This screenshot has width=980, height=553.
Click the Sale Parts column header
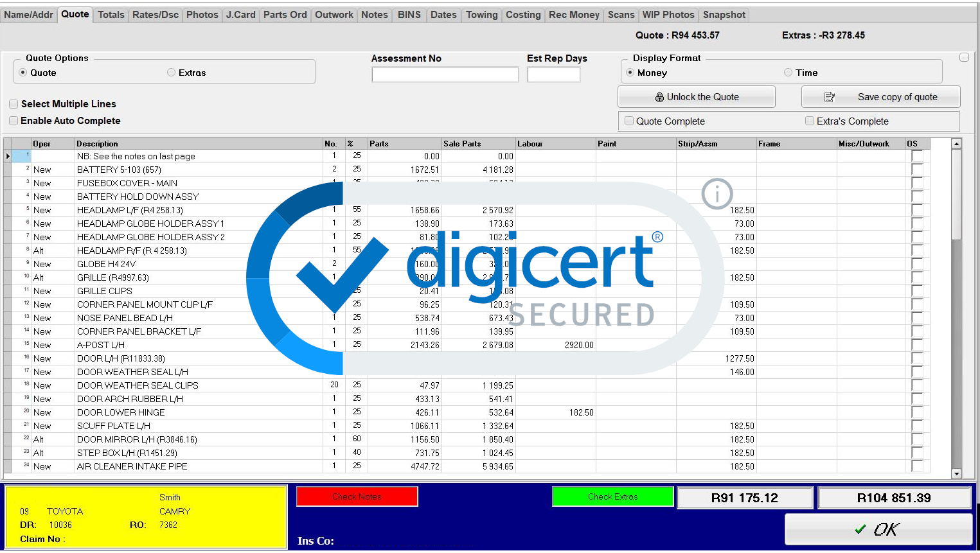478,144
